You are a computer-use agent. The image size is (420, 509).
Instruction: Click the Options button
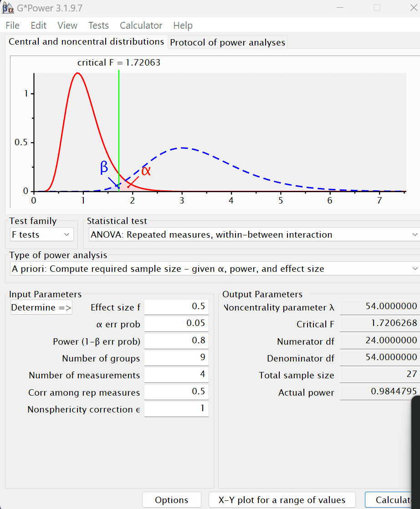click(172, 500)
